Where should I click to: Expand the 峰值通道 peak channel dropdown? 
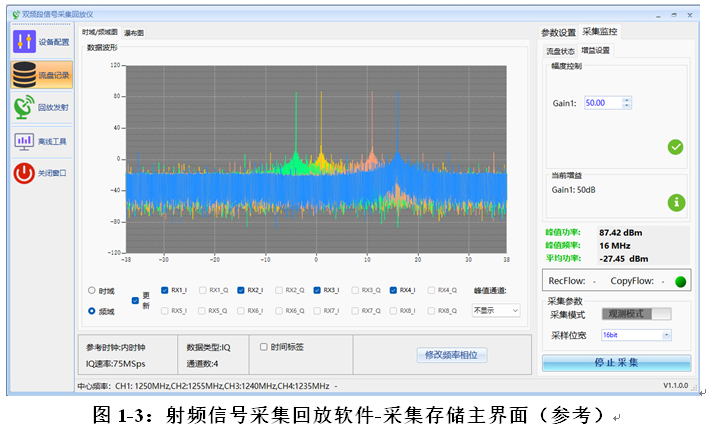pos(495,310)
